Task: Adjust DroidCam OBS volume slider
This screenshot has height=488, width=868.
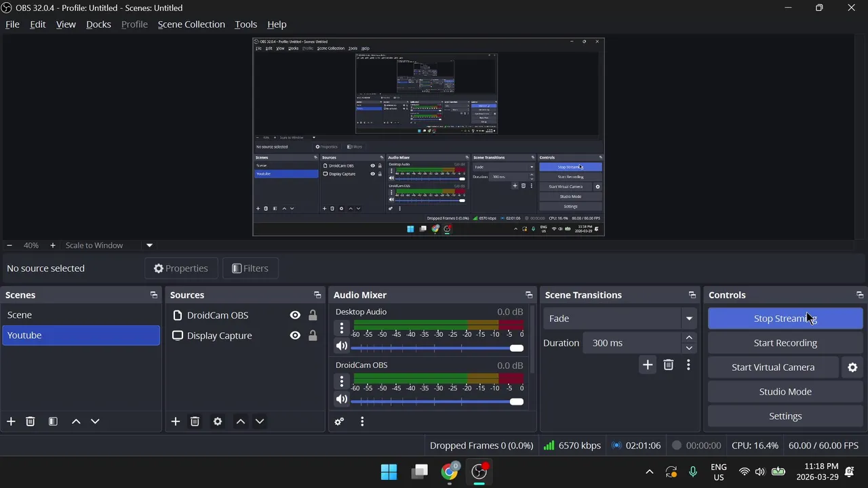Action: click(437, 401)
